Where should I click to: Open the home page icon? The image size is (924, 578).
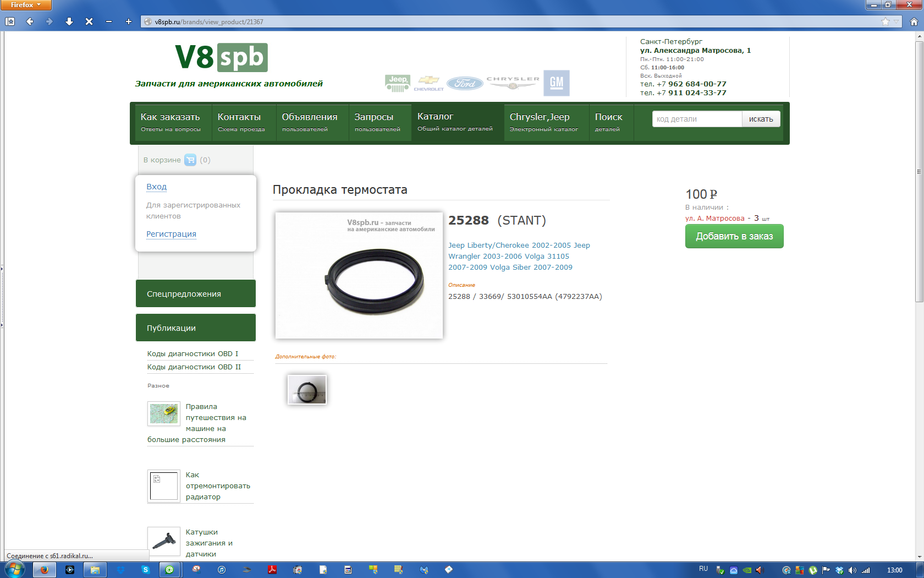click(914, 21)
